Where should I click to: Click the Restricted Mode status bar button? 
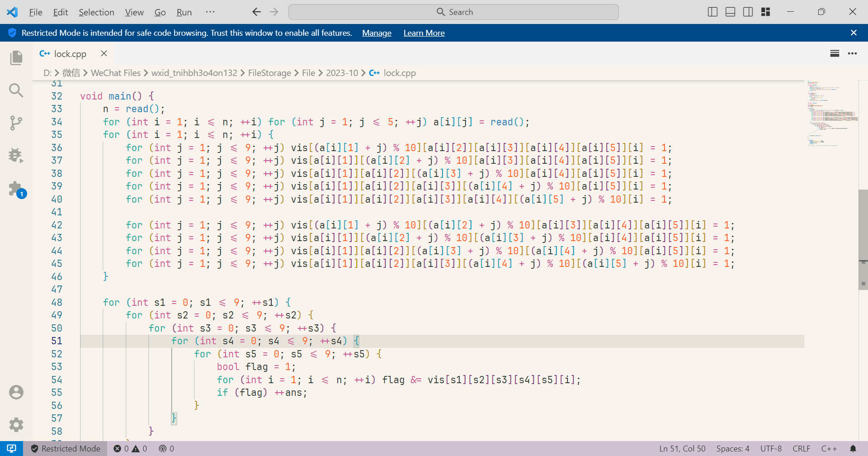(66, 448)
